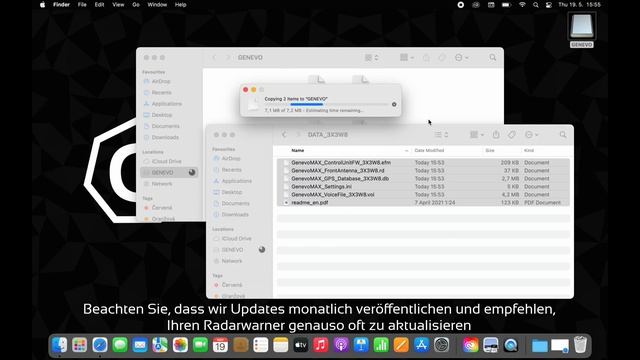Eject GENEVO drive in DATA_3X3W8 window sidebar
Viewport: 640px width, 360px height.
click(x=262, y=249)
